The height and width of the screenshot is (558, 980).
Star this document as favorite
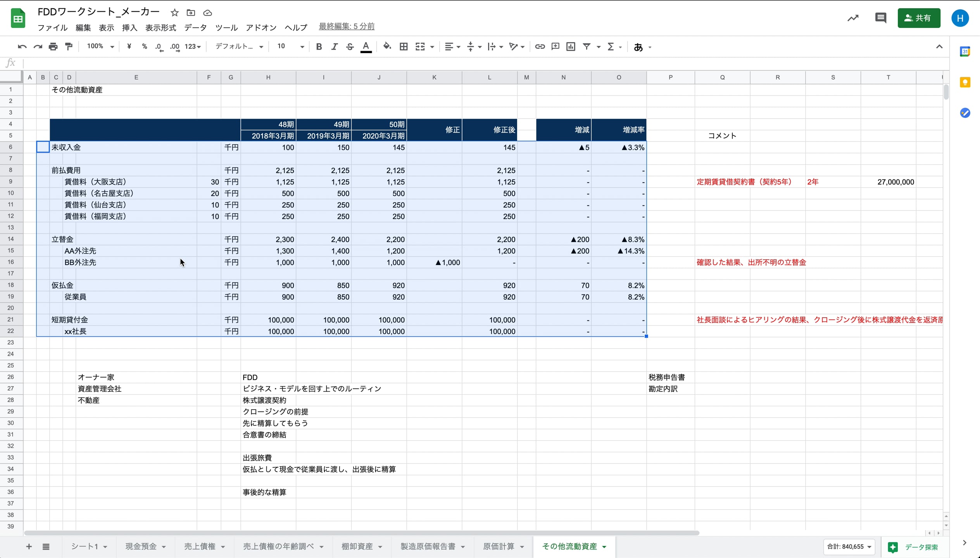174,13
